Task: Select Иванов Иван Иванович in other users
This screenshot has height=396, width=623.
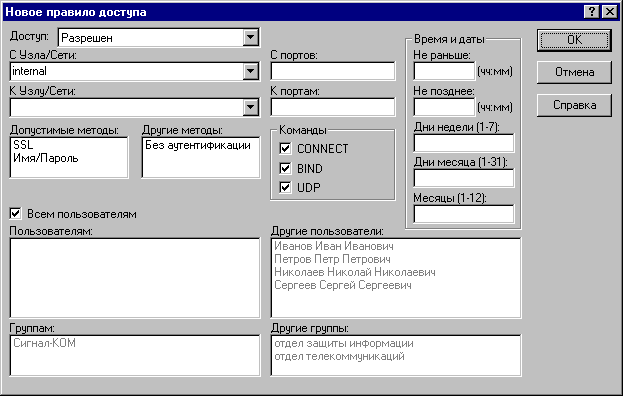Action: pos(334,246)
